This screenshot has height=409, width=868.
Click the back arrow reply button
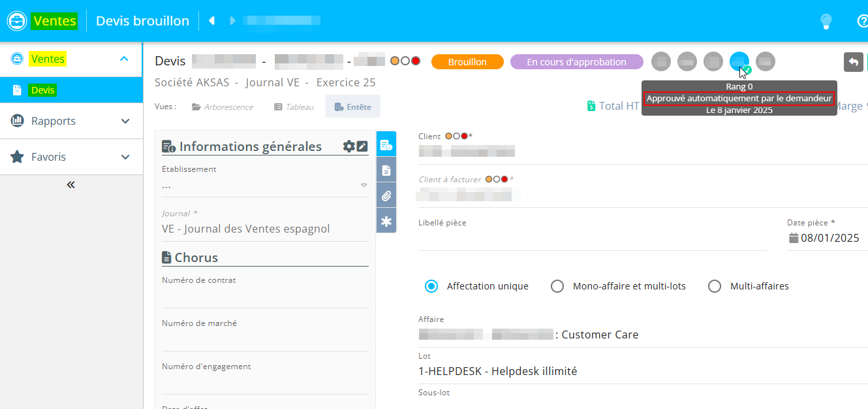click(x=853, y=62)
